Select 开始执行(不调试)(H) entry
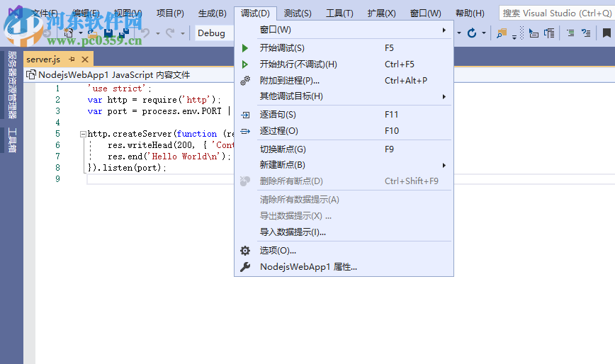Viewport: 615px width, 364px height. pos(344,64)
